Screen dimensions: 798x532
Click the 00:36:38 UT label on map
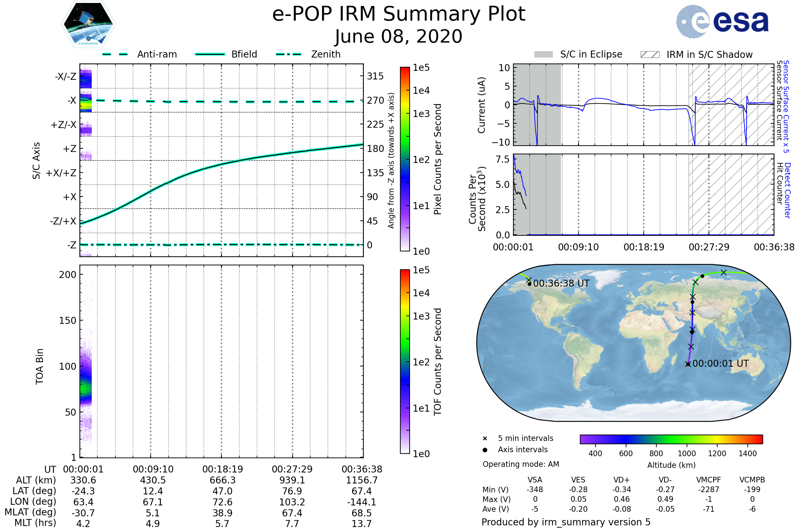561,283
